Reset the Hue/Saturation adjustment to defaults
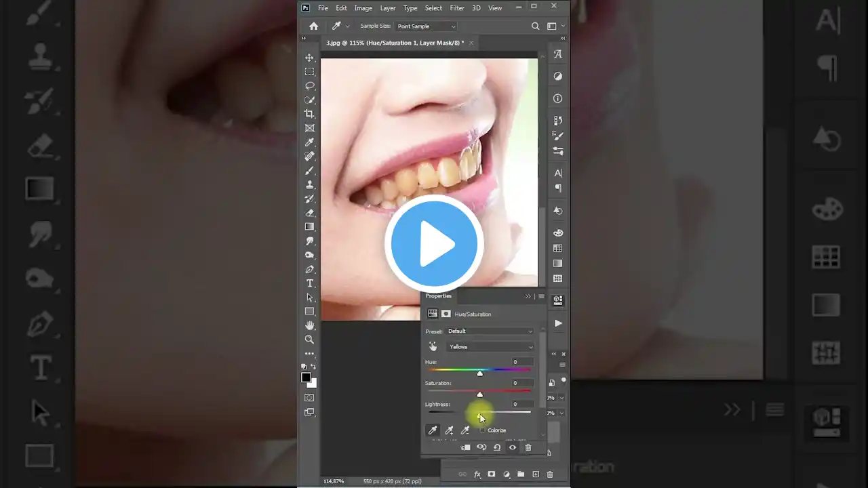 pos(497,447)
